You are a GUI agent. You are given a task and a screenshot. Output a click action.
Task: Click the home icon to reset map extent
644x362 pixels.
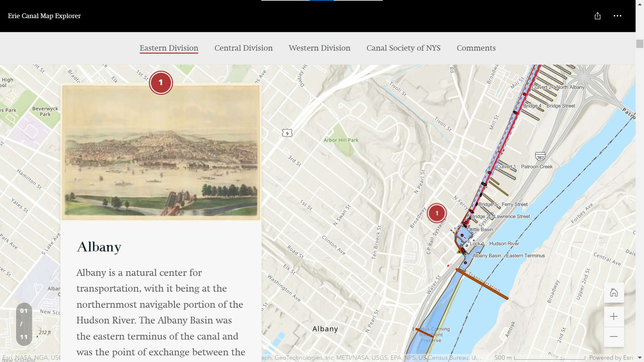(x=614, y=292)
